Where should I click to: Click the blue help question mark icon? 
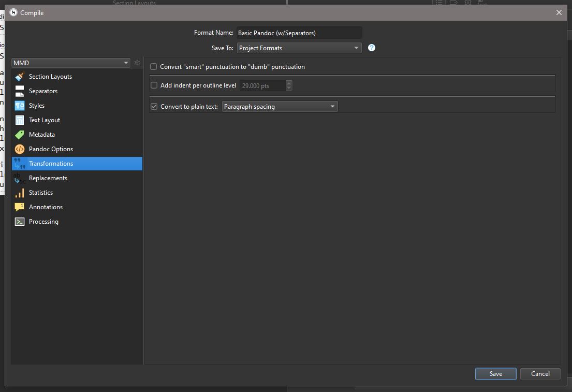pos(371,48)
